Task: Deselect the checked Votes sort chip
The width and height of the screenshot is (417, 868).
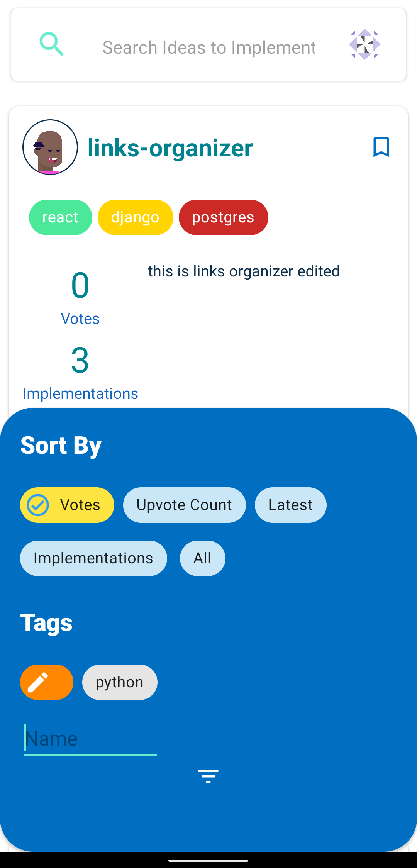Action: (67, 505)
